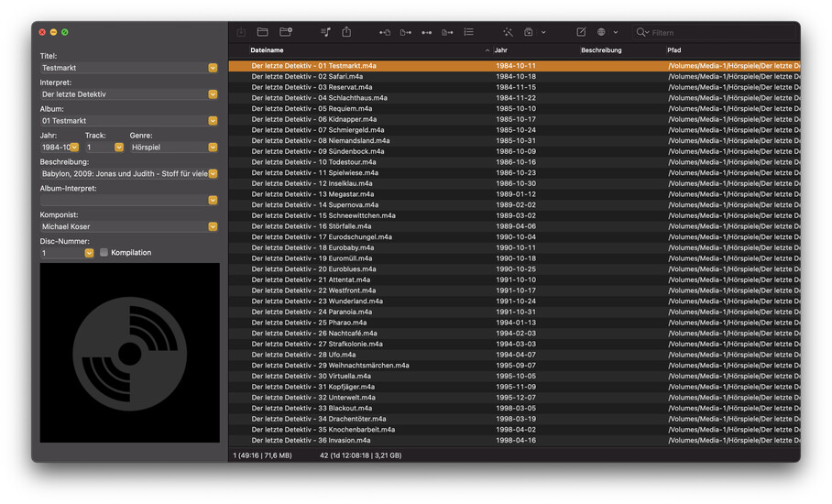Viewport: 832px width, 504px height.
Task: Click the album cover art placeholder
Action: tap(129, 353)
